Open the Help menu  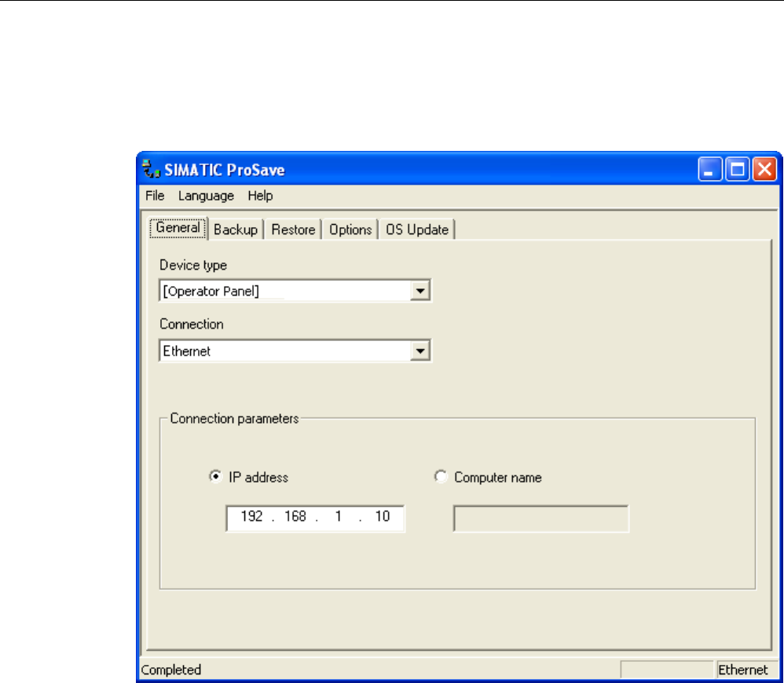tap(260, 196)
